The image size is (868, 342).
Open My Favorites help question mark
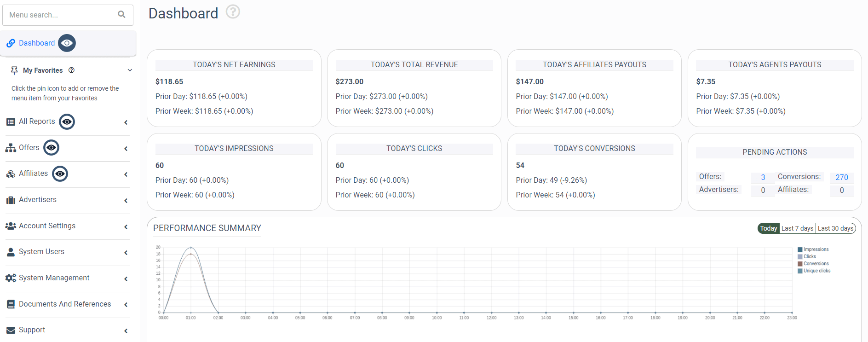click(x=71, y=70)
